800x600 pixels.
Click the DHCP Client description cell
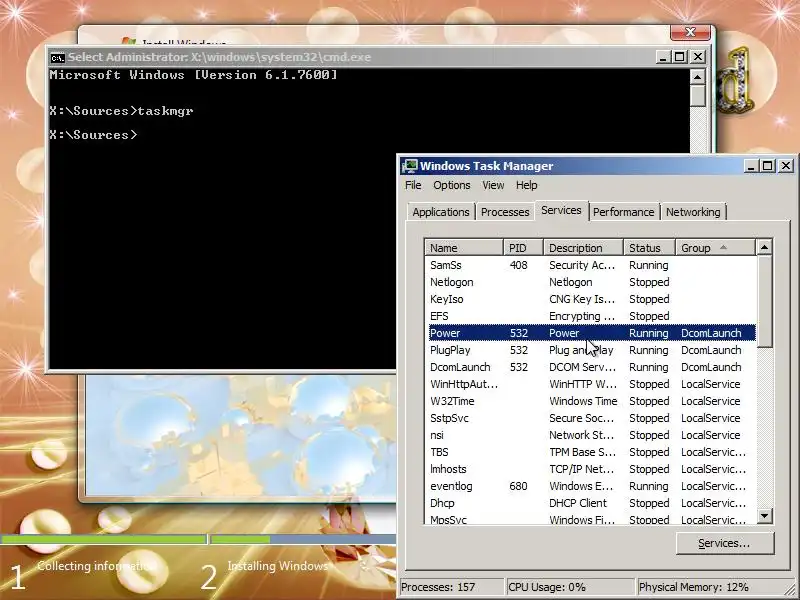(x=578, y=503)
